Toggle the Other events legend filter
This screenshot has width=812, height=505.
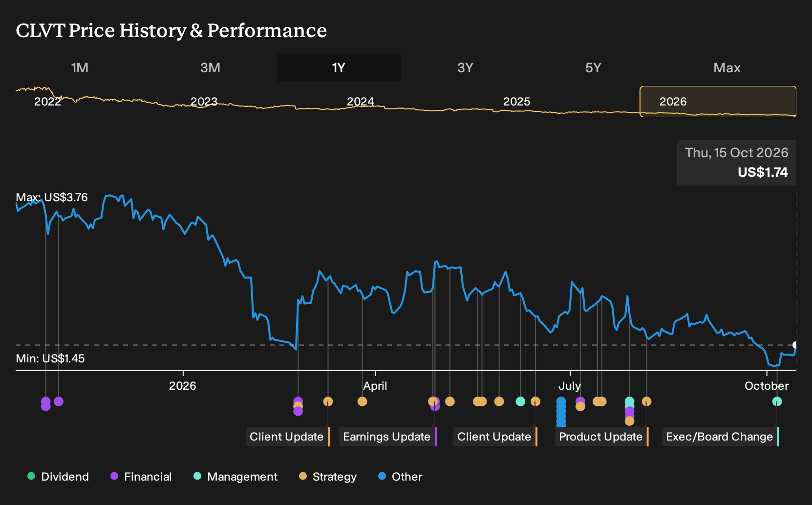tap(400, 476)
